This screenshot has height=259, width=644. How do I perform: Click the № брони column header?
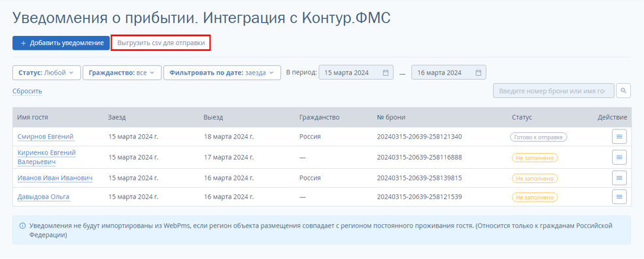click(x=391, y=118)
